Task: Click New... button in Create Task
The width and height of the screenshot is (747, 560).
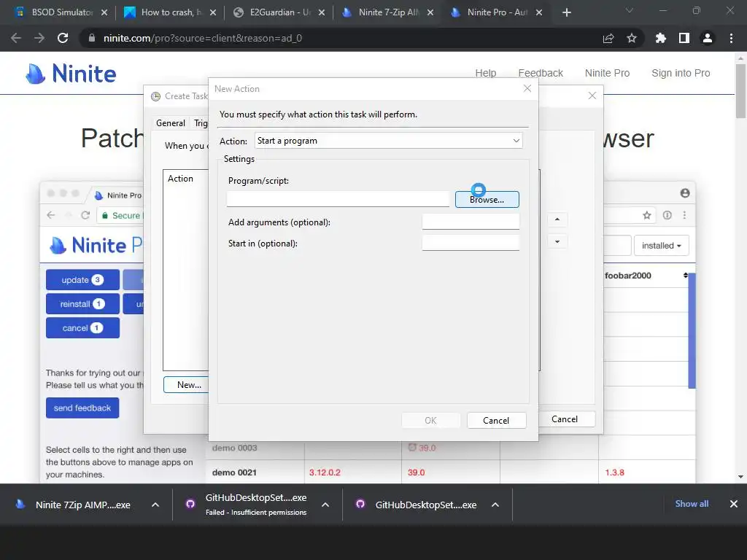Action: pos(186,385)
